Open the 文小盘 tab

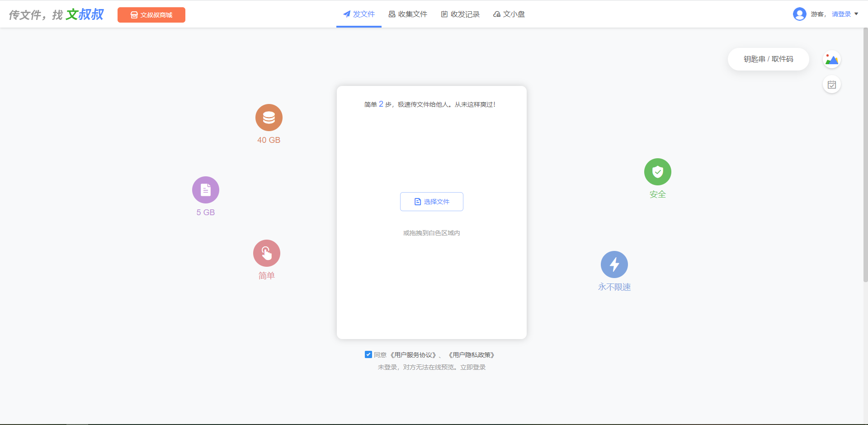coord(509,14)
